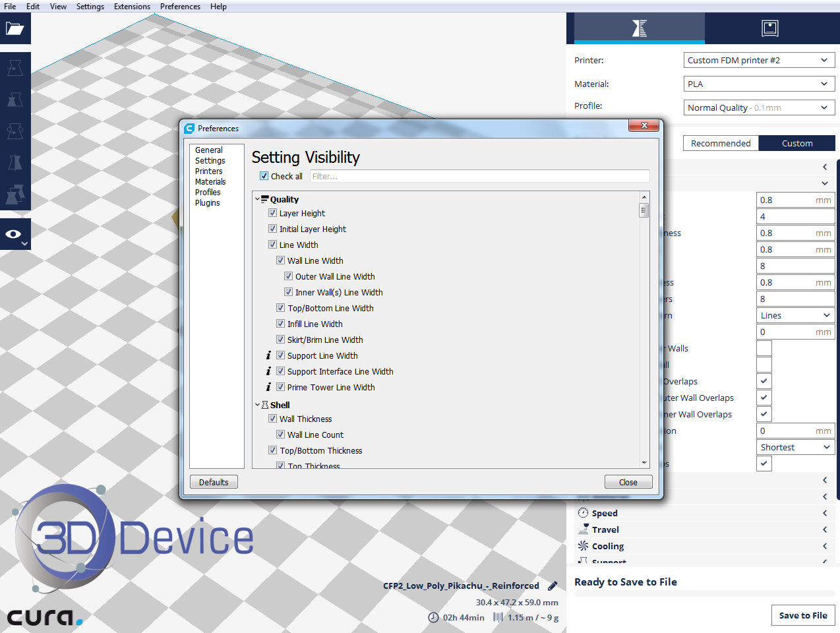
Task: Click the setting list vertical scrollbar thumb
Action: tap(644, 210)
